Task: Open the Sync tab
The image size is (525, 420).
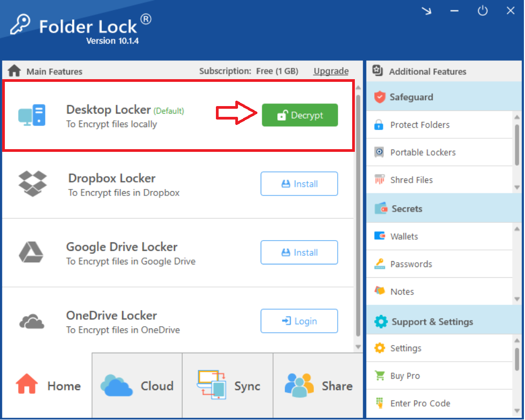Action: pyautogui.click(x=228, y=385)
